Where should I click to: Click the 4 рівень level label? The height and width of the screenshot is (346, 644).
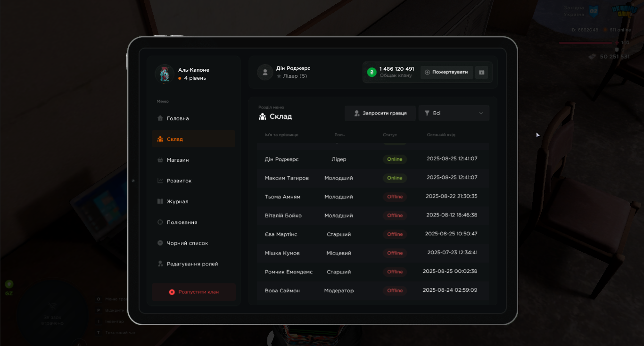tap(195, 78)
